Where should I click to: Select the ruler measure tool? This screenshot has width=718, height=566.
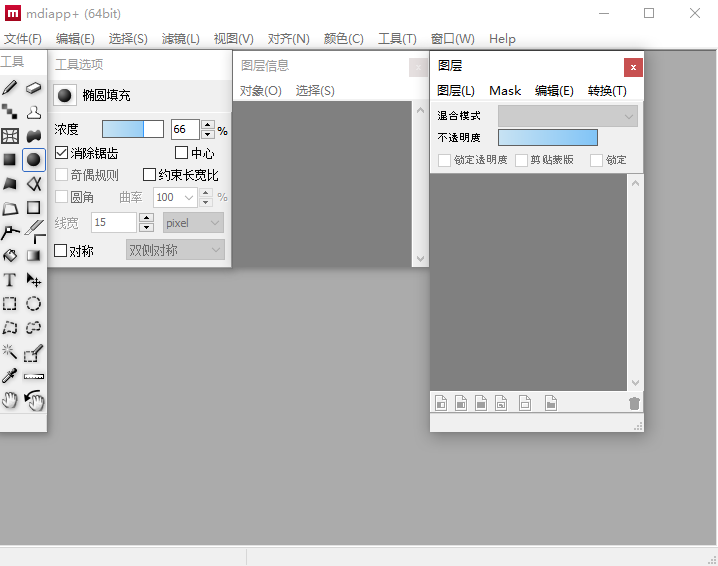(34, 376)
